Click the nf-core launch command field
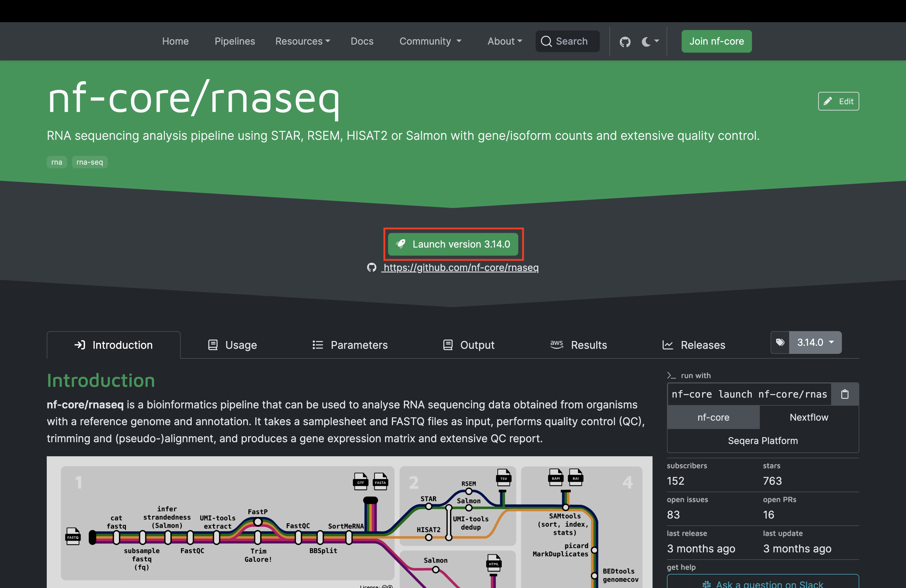Screen dimensions: 906x588 (x=749, y=394)
